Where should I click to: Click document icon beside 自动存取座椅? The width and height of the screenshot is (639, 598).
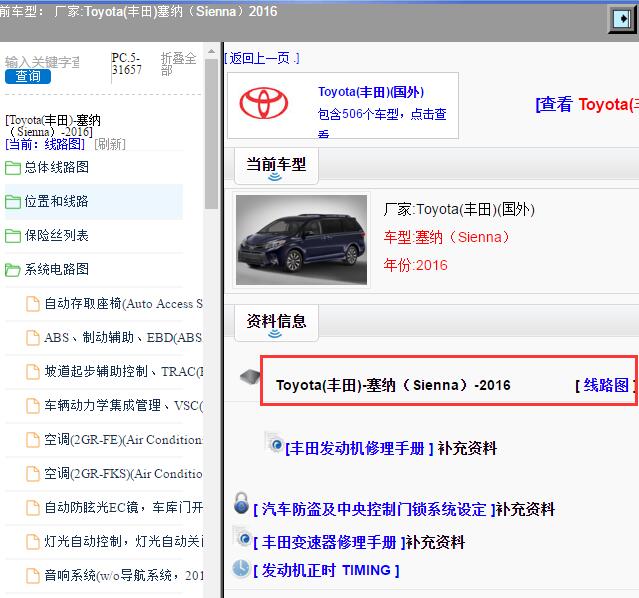coord(33,304)
